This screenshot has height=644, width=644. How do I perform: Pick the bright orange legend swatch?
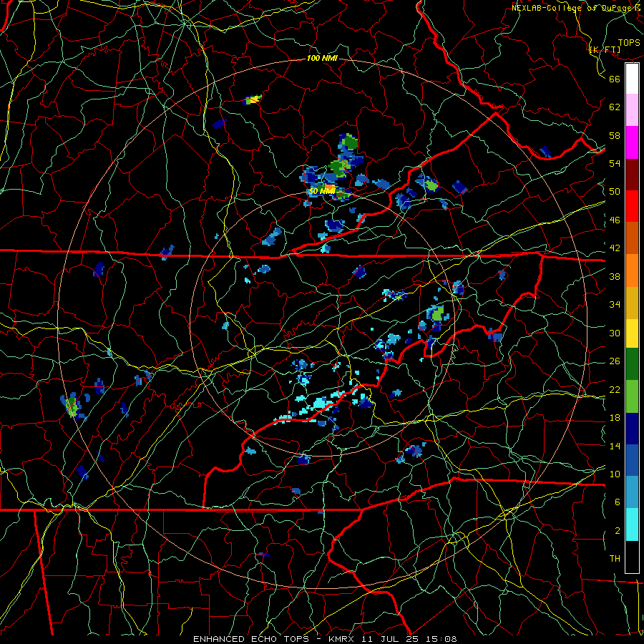click(632, 270)
